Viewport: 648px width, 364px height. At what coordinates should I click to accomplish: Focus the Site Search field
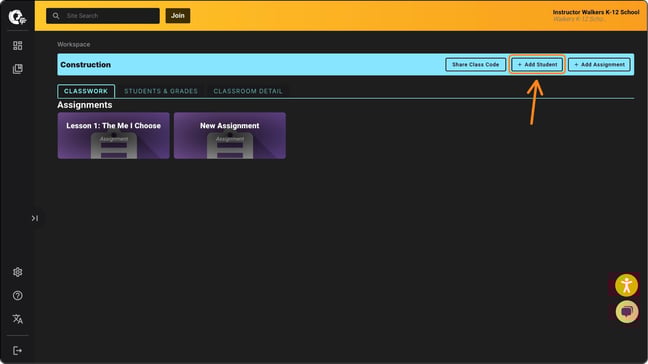[103, 16]
